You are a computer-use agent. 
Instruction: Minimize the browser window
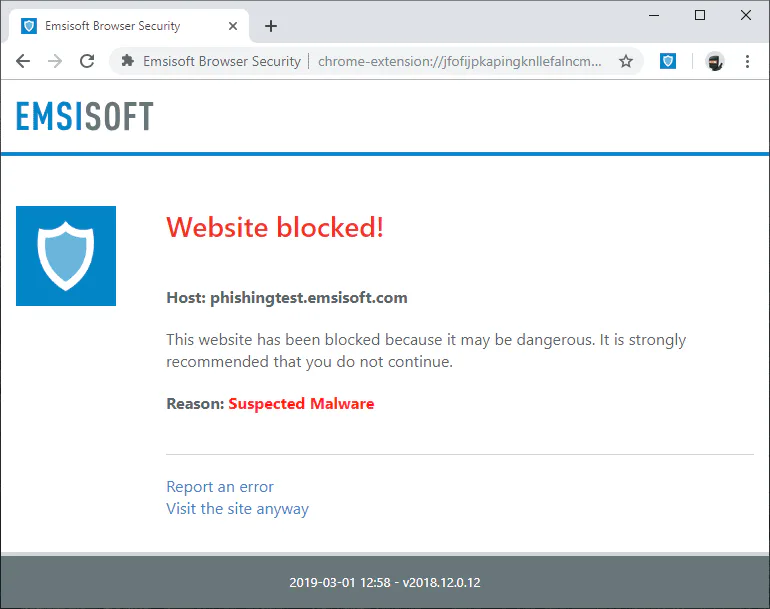pyautogui.click(x=654, y=16)
